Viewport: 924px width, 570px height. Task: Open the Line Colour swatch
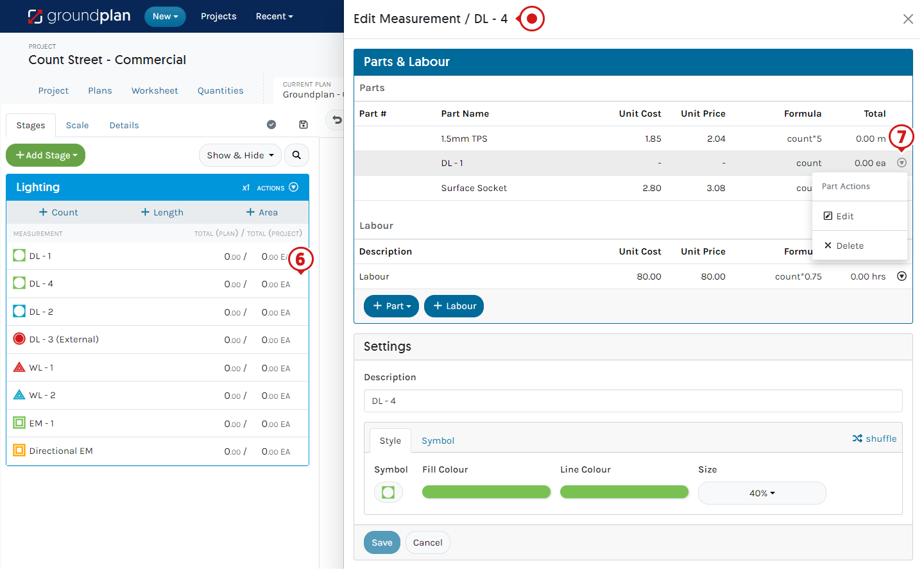(624, 492)
